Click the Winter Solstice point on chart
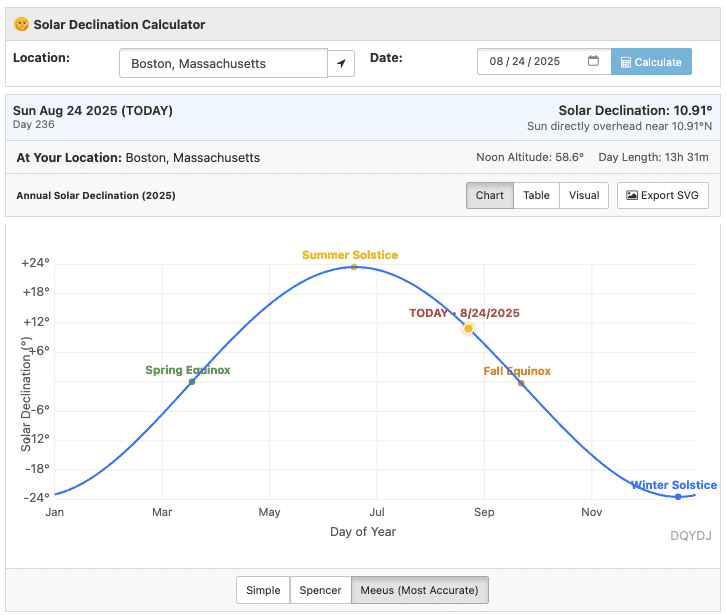This screenshot has width=726, height=615. pos(678,497)
